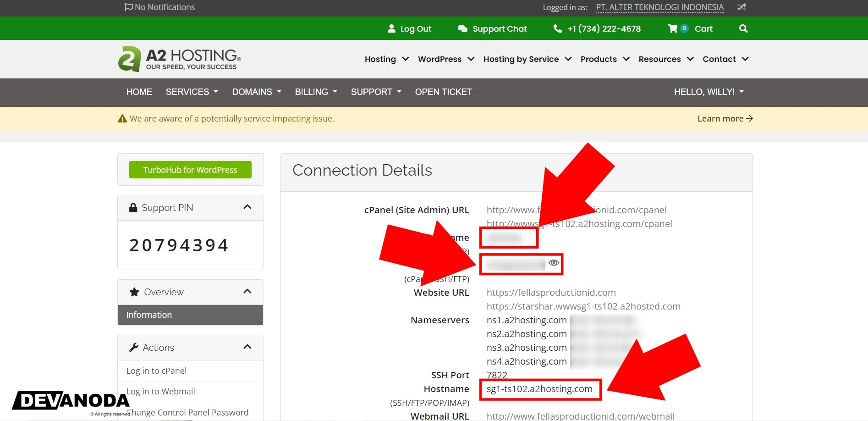Click Change Control Panel Password
Image resolution: width=868 pixels, height=421 pixels.
click(x=187, y=412)
